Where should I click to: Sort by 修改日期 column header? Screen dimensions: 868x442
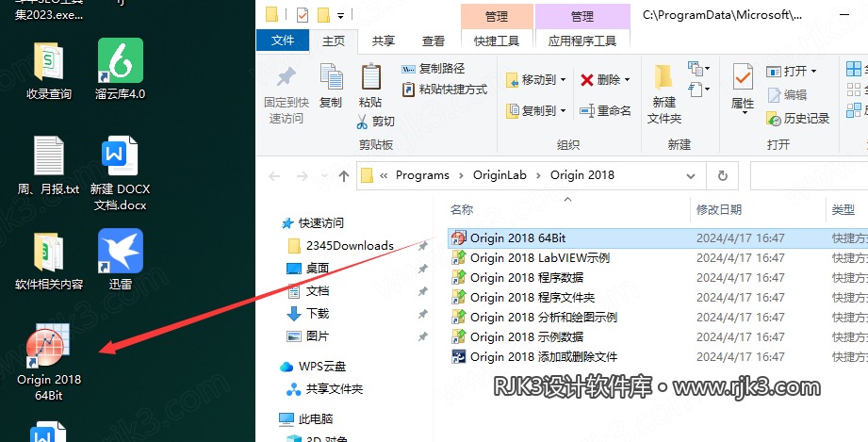(x=718, y=210)
